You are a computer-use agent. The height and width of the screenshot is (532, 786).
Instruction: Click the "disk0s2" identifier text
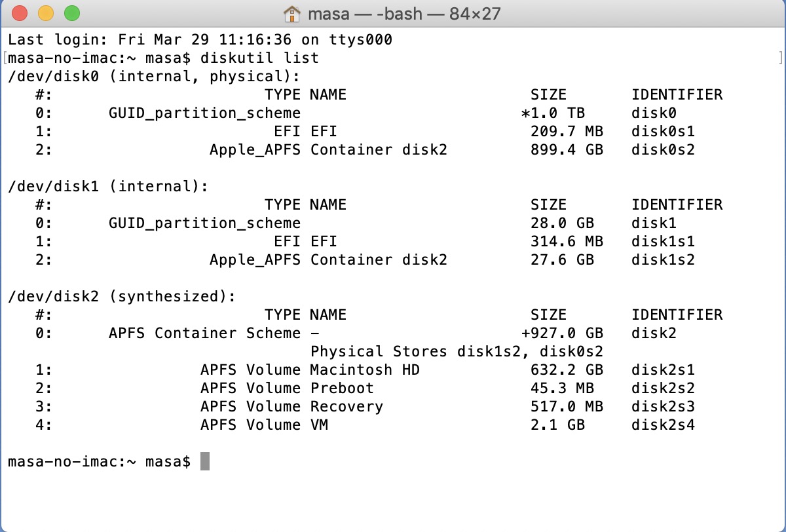[663, 149]
